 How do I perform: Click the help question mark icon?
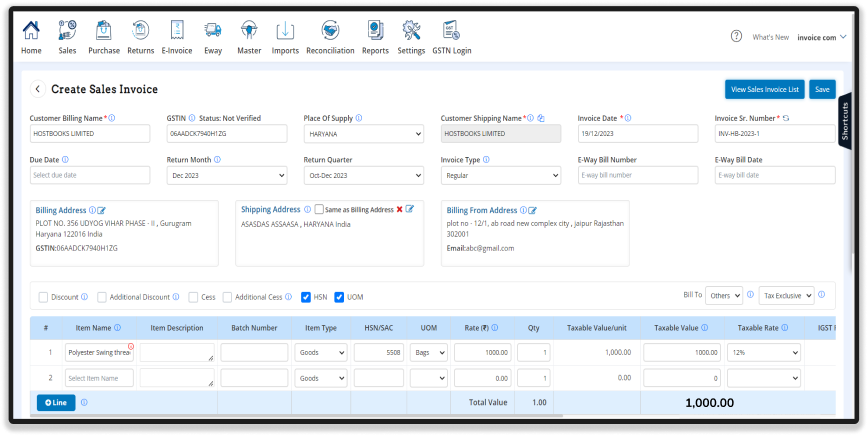coord(736,36)
